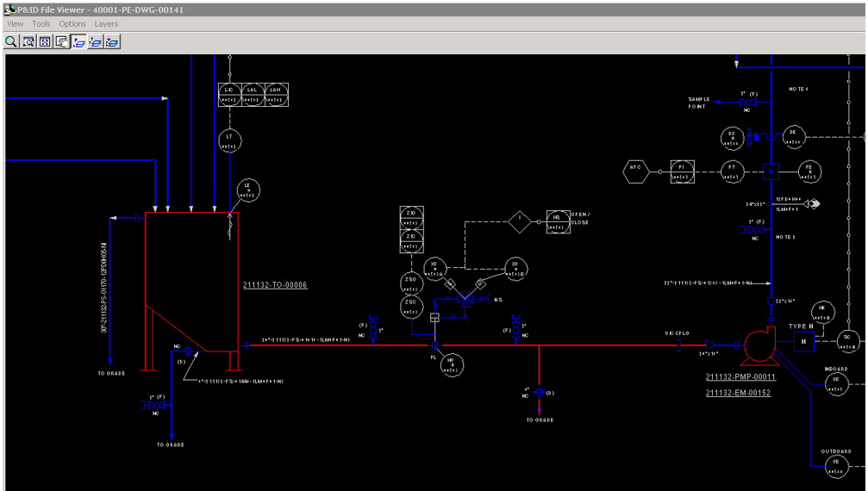Toggle the pressed layer button beside Pan
The image size is (868, 491).
click(79, 41)
